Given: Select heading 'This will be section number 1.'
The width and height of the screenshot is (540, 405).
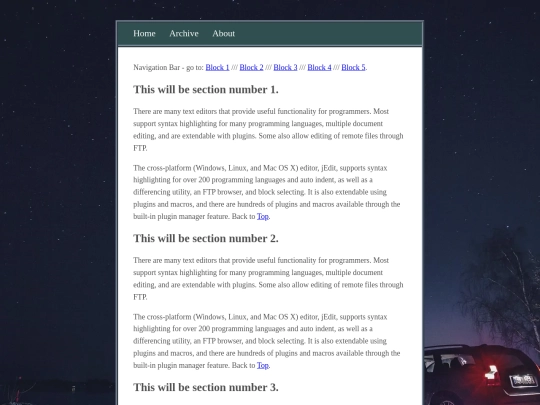Looking at the screenshot, I should click(206, 90).
